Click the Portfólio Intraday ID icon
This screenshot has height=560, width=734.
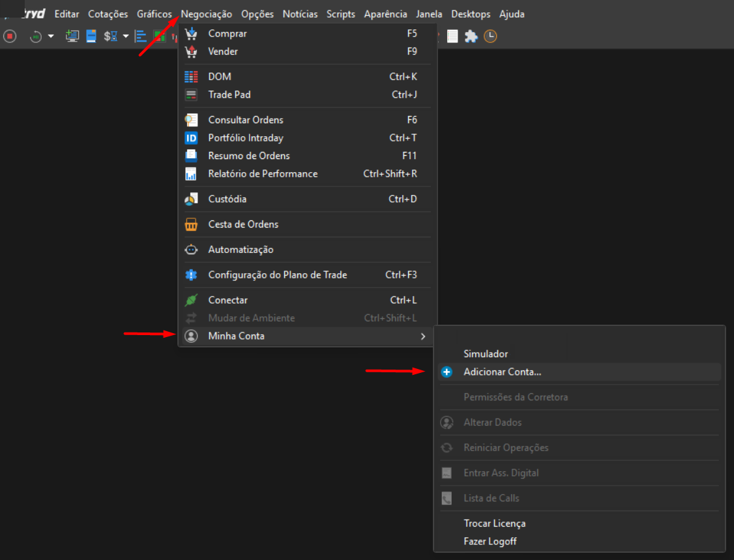pos(191,138)
